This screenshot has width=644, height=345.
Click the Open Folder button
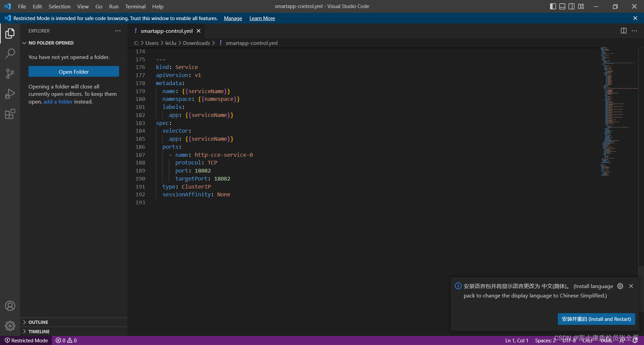click(74, 72)
